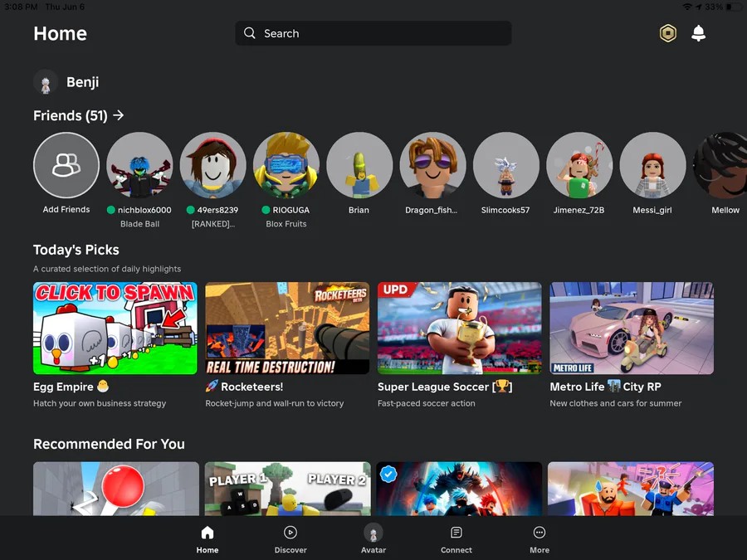Click the Metro Life City RP title
Viewport: 747px width, 560px height.
pyautogui.click(x=606, y=387)
